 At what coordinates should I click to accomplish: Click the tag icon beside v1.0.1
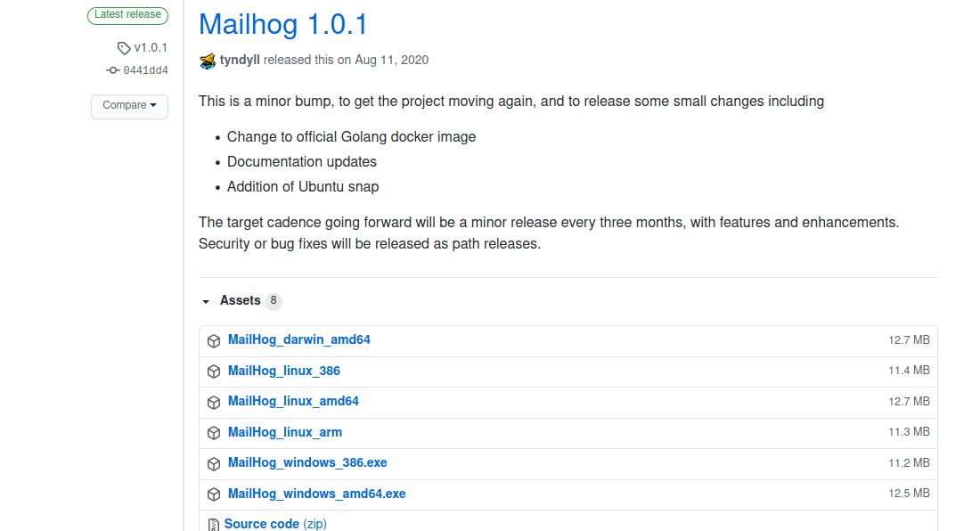coord(124,47)
